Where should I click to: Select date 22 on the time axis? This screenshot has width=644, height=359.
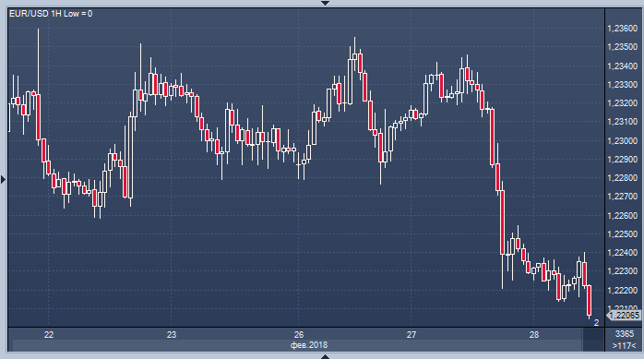click(49, 335)
